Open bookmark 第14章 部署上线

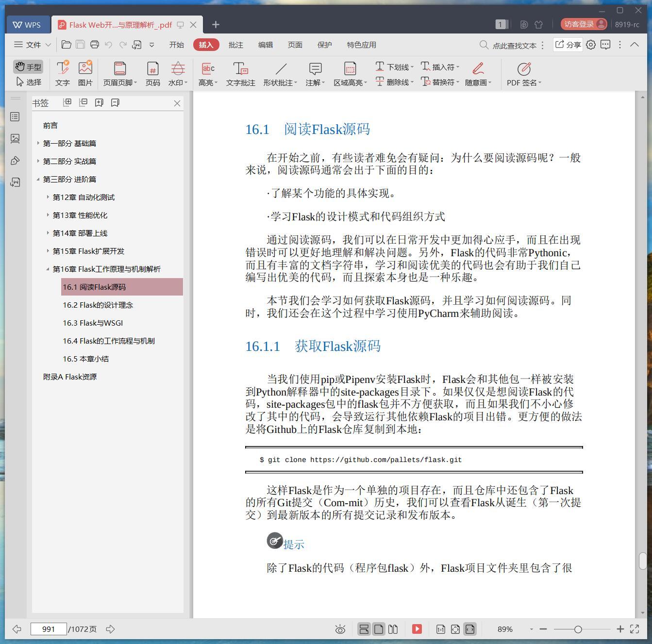(80, 233)
